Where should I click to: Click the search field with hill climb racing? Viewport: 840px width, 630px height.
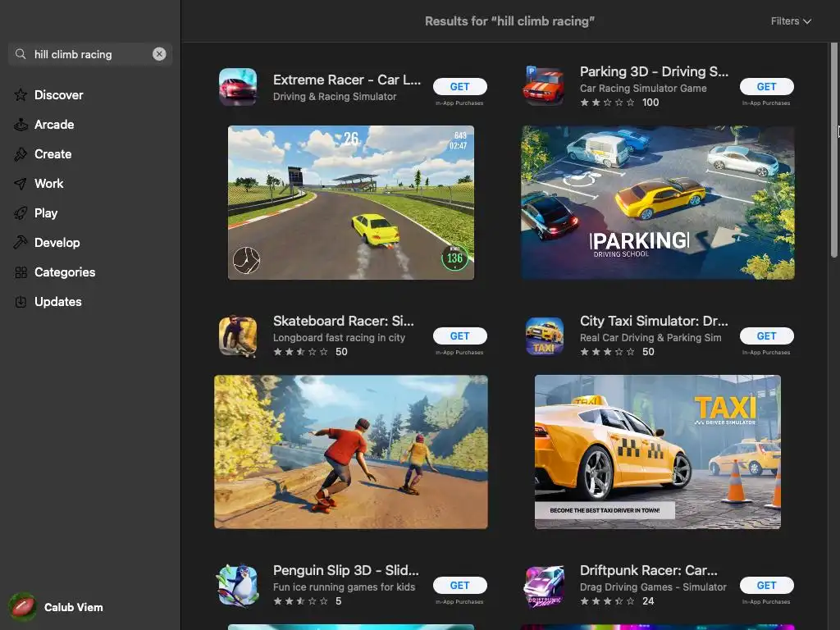tap(90, 54)
